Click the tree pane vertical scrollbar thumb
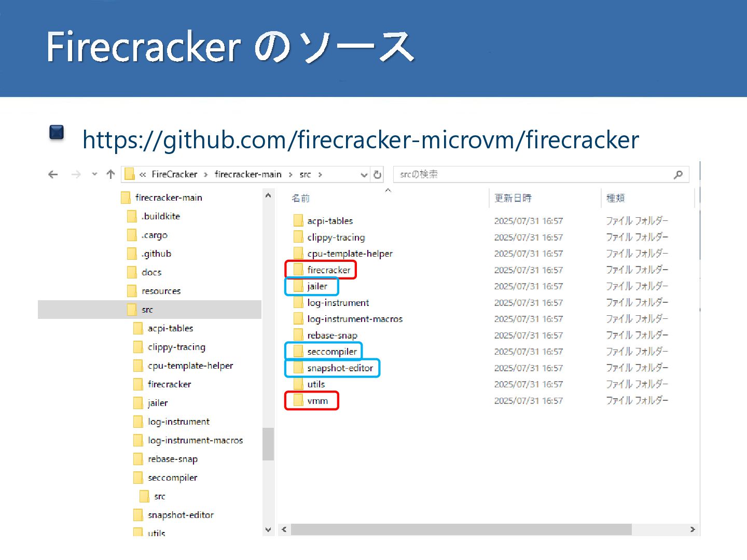 pyautogui.click(x=268, y=444)
